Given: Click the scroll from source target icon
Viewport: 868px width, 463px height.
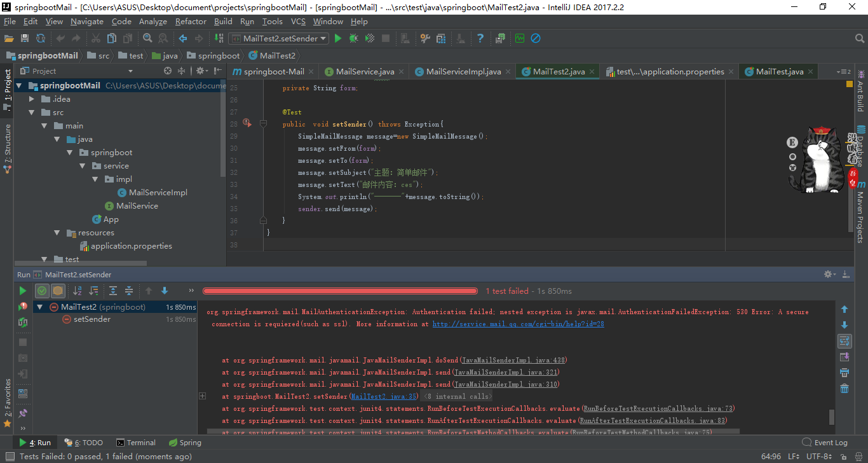Looking at the screenshot, I should click(x=168, y=71).
